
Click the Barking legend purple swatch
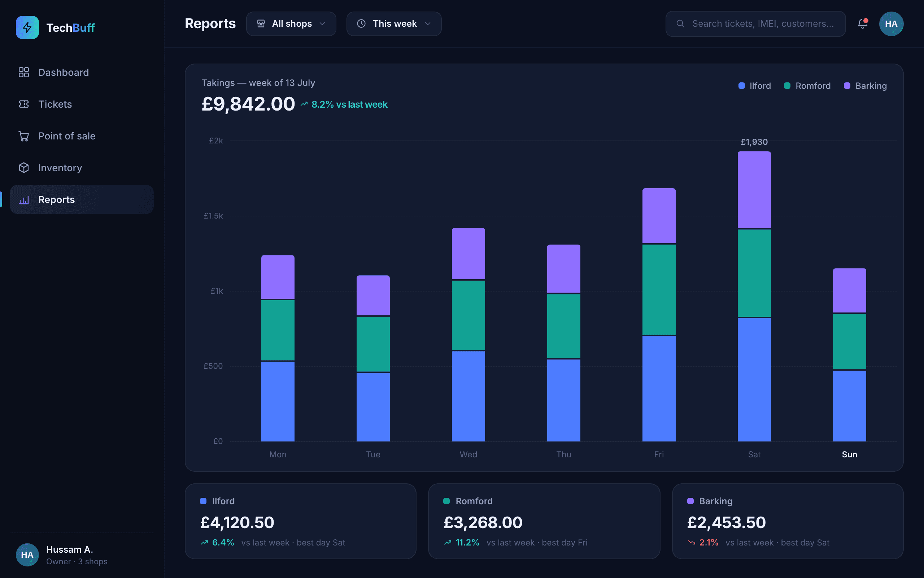tap(847, 86)
